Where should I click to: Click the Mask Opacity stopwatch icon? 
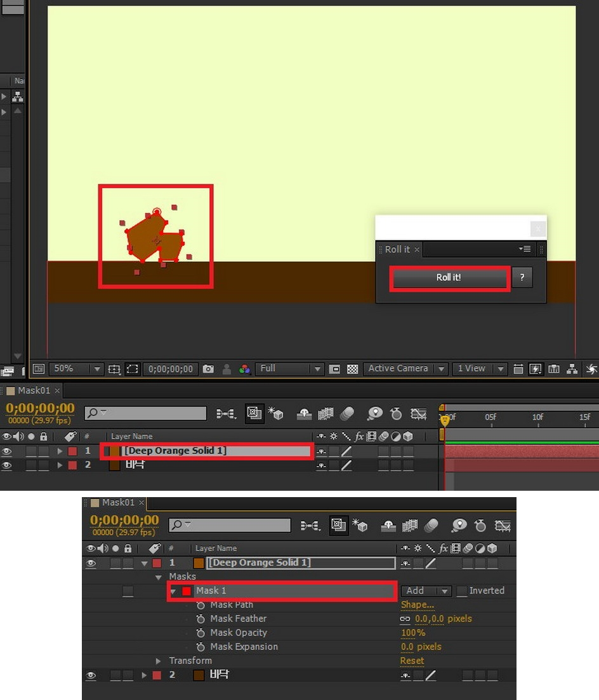[201, 633]
